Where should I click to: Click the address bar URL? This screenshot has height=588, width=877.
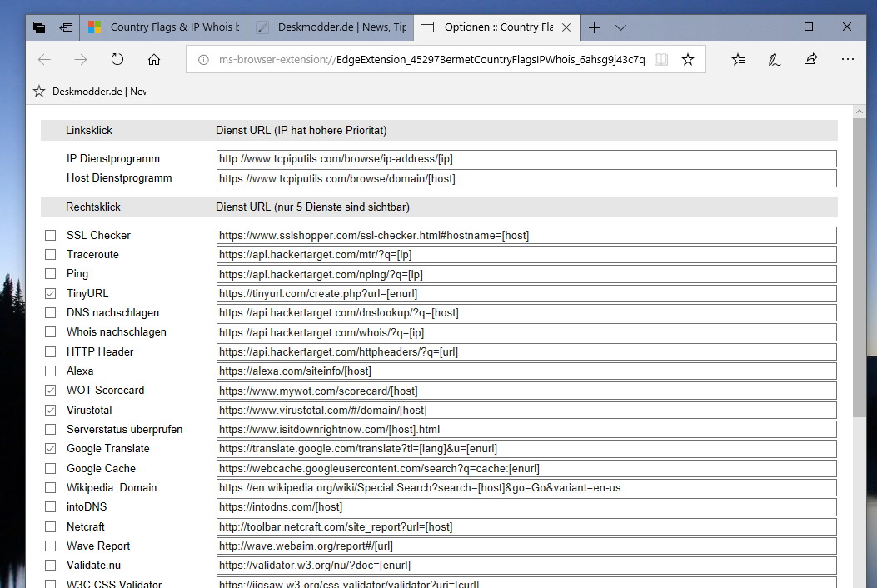tap(431, 60)
